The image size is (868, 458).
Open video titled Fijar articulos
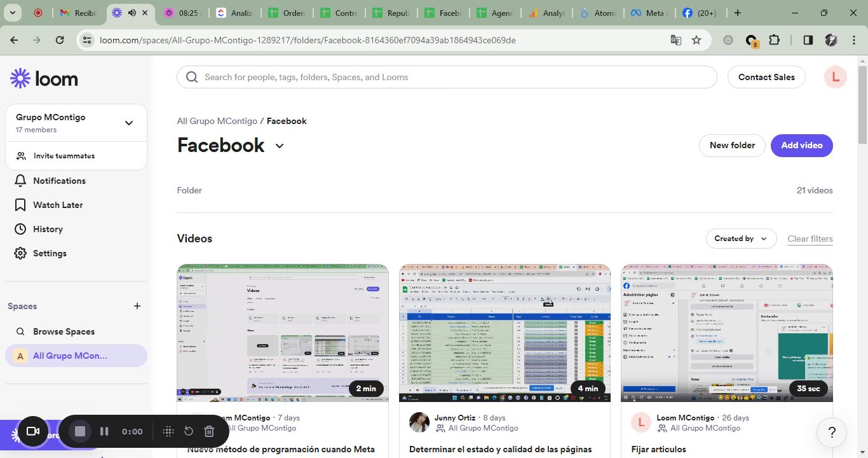[658, 449]
